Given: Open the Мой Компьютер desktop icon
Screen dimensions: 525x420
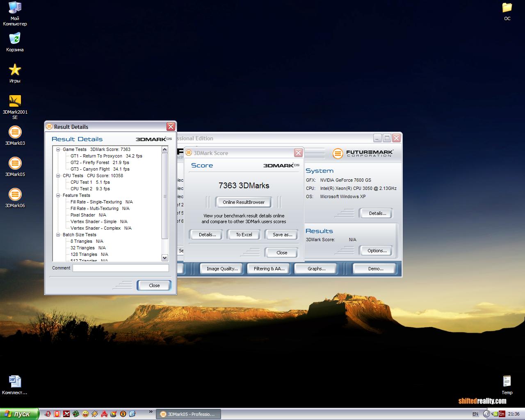Looking at the screenshot, I should point(15,14).
